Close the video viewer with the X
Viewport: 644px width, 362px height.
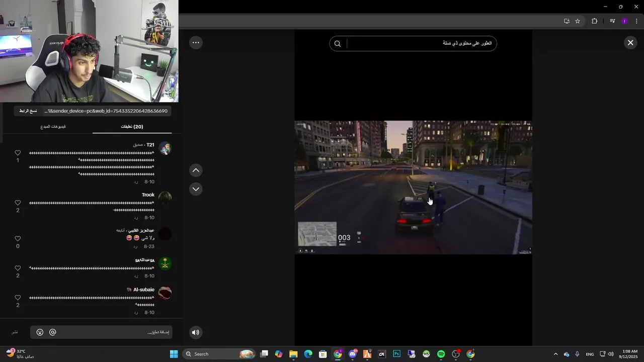click(630, 43)
